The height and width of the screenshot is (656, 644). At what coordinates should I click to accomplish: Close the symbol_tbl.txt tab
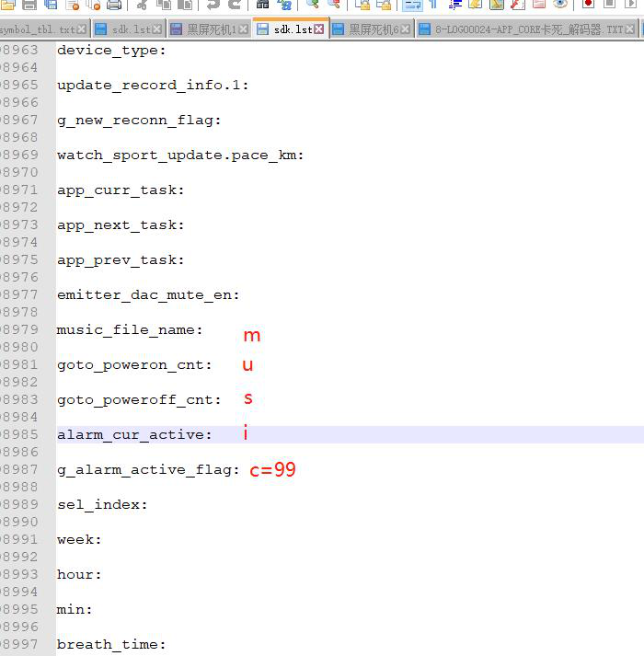82,29
